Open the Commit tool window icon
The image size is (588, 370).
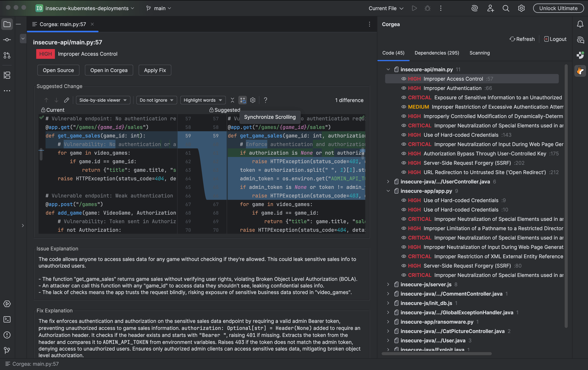(7, 40)
